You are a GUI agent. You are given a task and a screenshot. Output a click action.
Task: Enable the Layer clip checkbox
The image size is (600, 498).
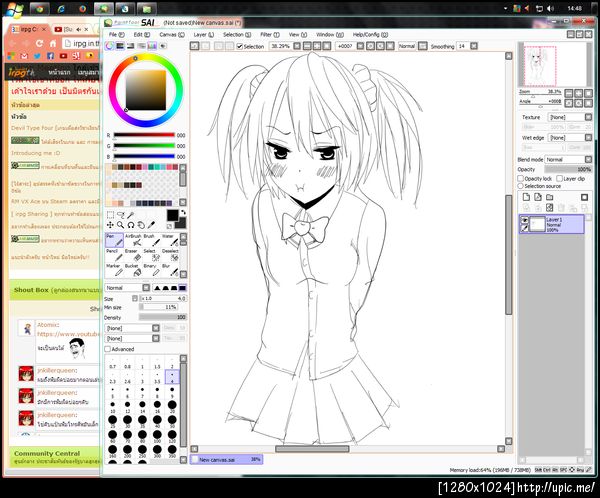click(559, 178)
